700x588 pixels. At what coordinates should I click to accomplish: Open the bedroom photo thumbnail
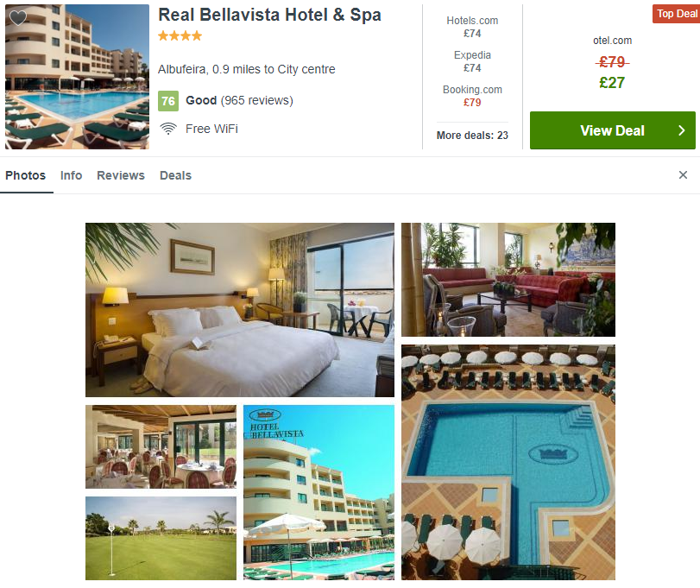240,310
